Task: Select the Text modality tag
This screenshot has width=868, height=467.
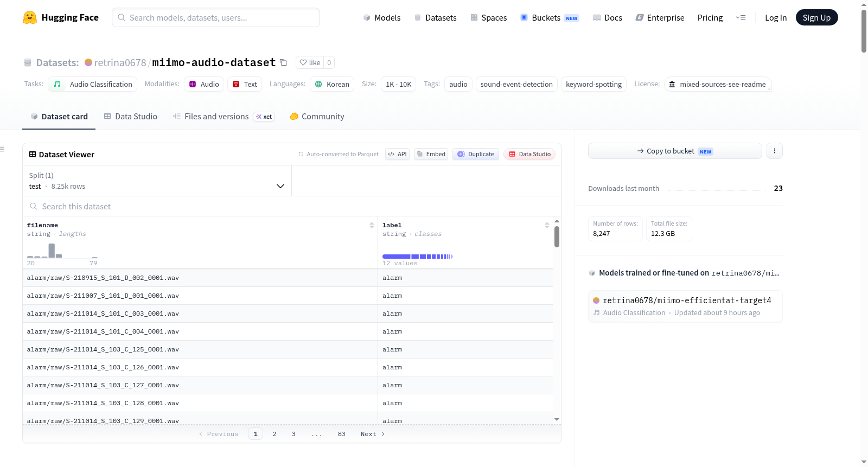Action: (245, 84)
